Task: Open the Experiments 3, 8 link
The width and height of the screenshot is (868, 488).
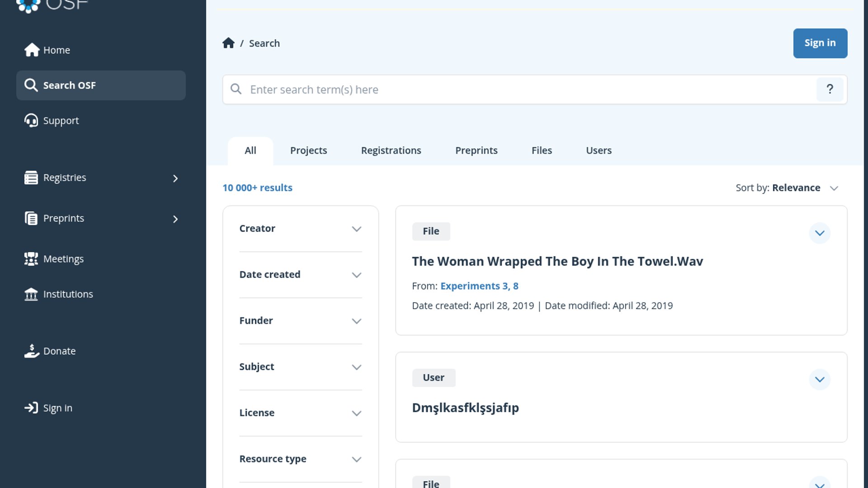Action: pyautogui.click(x=479, y=286)
